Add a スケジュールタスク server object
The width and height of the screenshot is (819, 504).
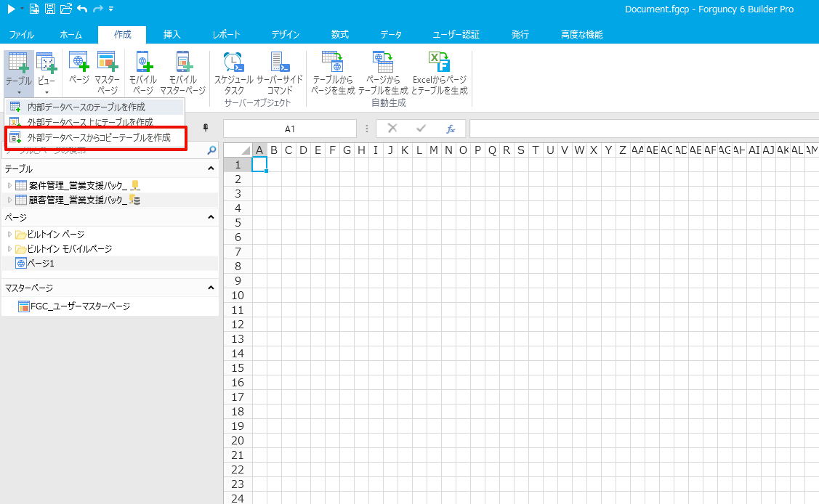click(x=233, y=73)
